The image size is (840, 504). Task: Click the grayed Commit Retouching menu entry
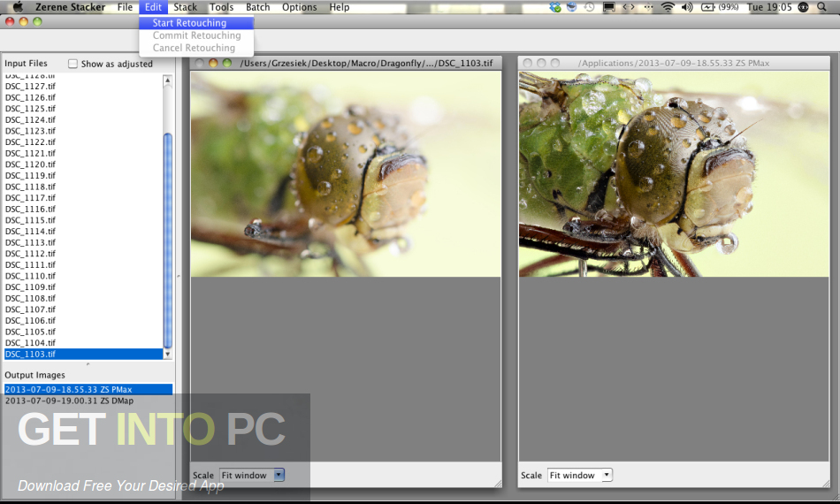tap(196, 35)
